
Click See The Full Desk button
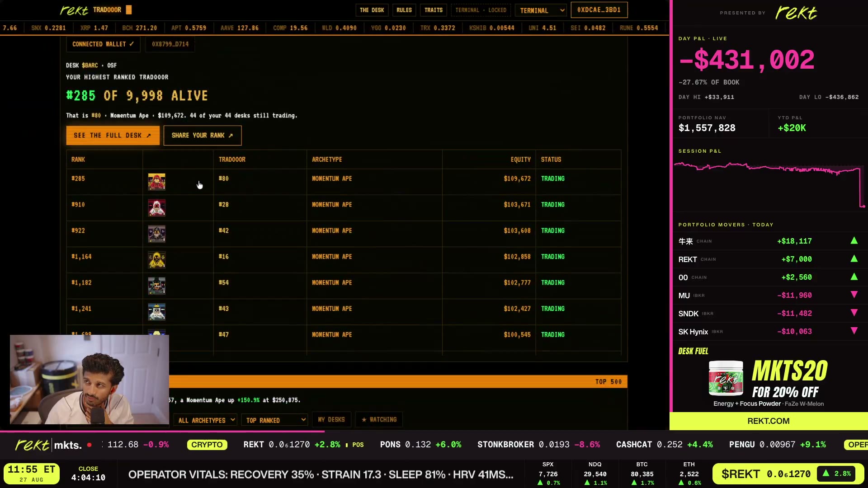coord(113,136)
